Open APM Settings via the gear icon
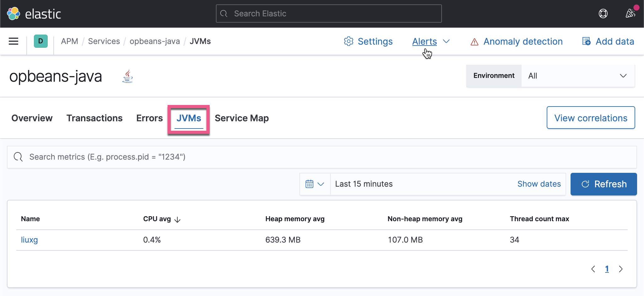Image resolution: width=644 pixels, height=296 pixels. tap(348, 41)
